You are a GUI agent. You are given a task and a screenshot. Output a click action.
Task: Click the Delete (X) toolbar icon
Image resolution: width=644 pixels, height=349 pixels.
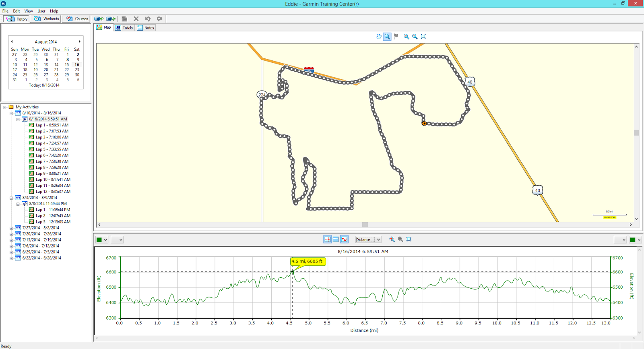[136, 19]
